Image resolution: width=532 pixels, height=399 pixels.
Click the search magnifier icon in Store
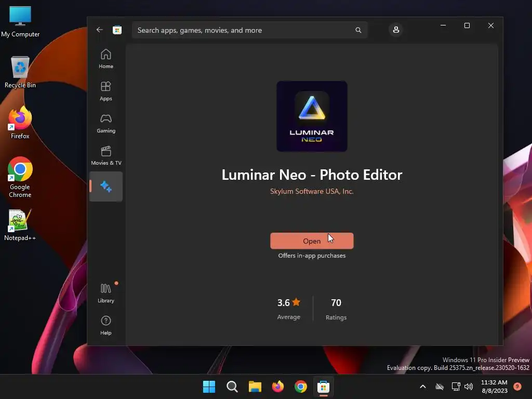(x=358, y=30)
